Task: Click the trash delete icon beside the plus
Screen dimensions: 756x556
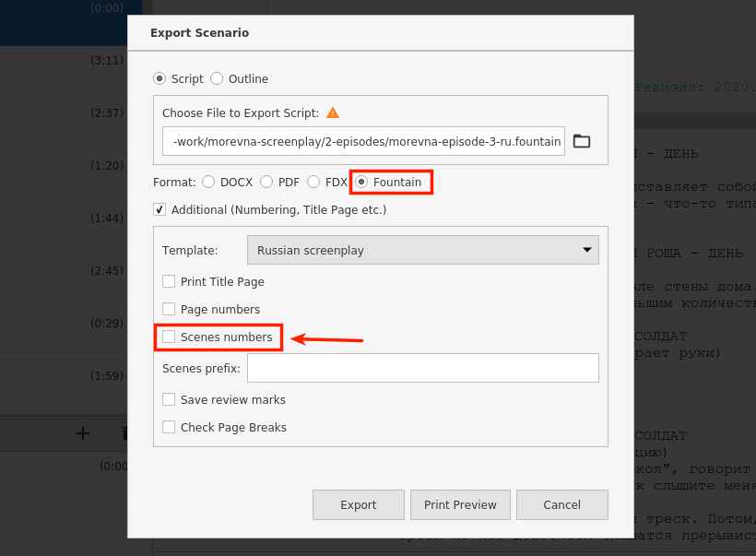Action: 124,433
